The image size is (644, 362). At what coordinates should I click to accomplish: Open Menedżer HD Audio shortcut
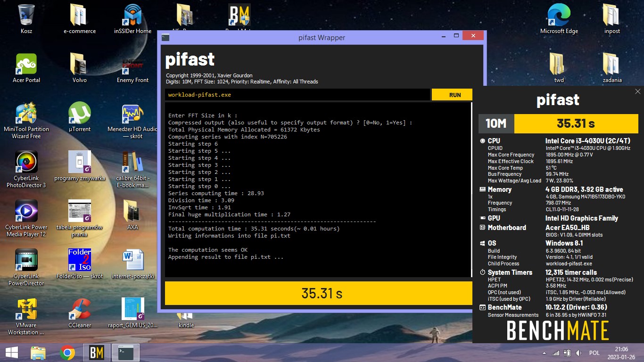click(x=132, y=121)
